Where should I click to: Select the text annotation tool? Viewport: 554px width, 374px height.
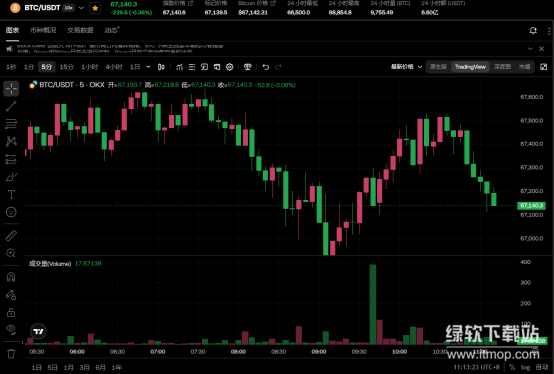11,195
